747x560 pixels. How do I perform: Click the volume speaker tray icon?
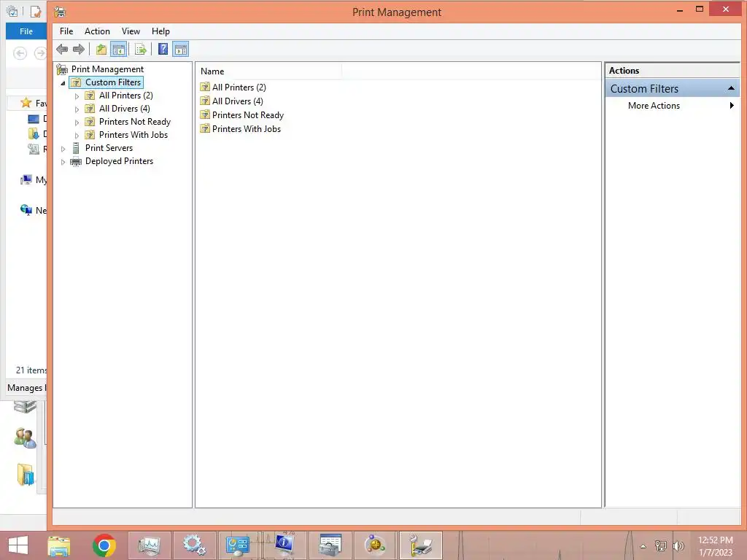(678, 545)
